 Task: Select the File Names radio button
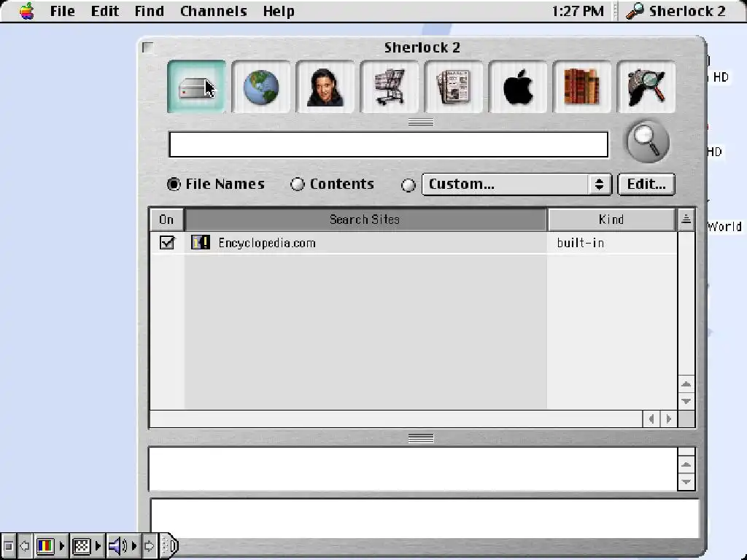tap(174, 184)
